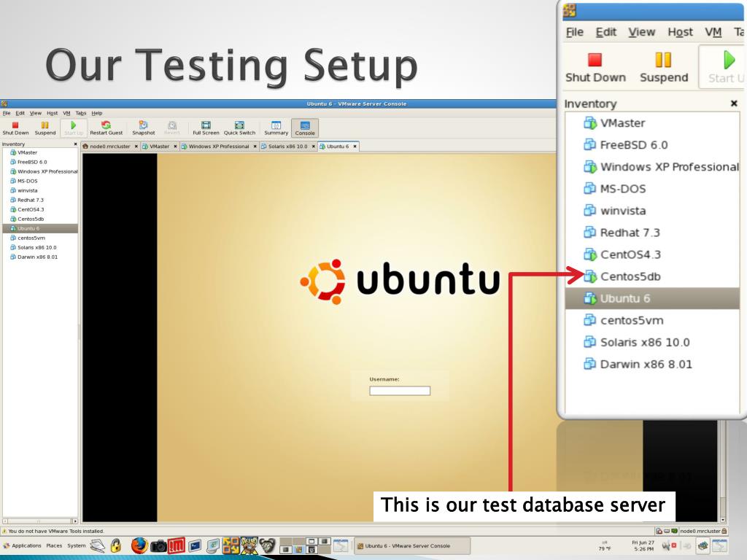Image resolution: width=747 pixels, height=560 pixels.
Task: Close the Solaris x86 10.0 tab
Action: point(314,146)
